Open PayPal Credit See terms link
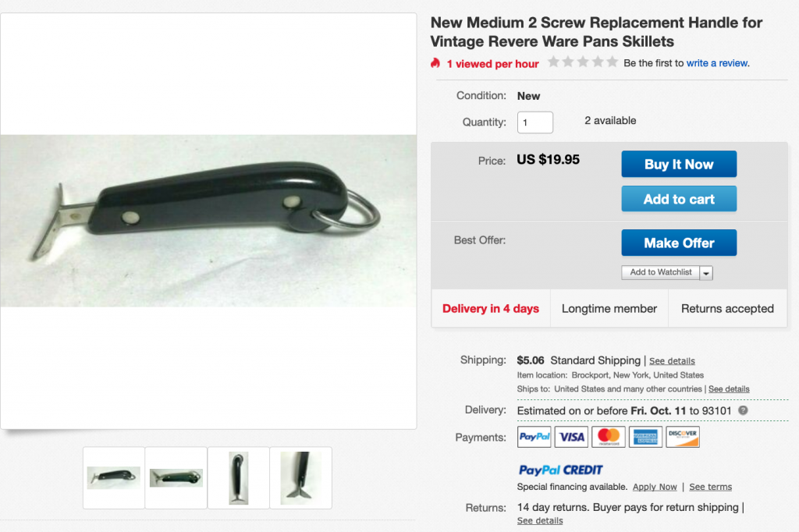This screenshot has height=532, width=799. [710, 487]
